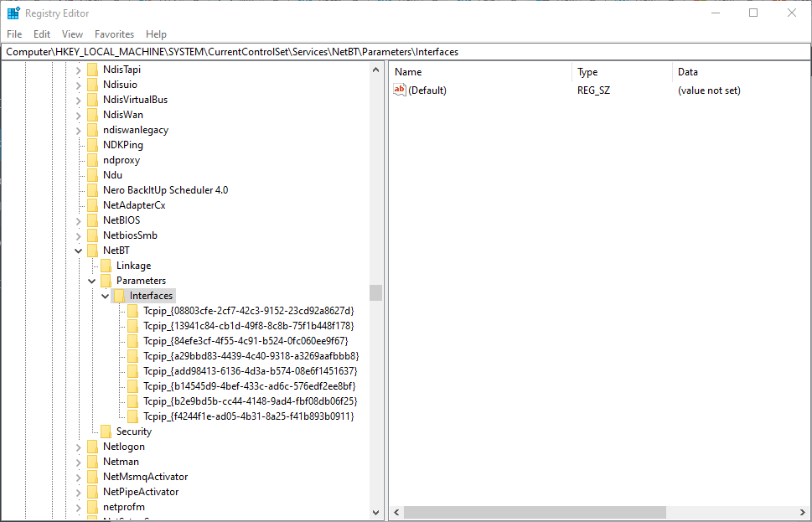Select Tcpip_{add98413-6136-4d3a-b574-08e6f1451637} key
The width and height of the screenshot is (812, 522).
click(x=251, y=371)
